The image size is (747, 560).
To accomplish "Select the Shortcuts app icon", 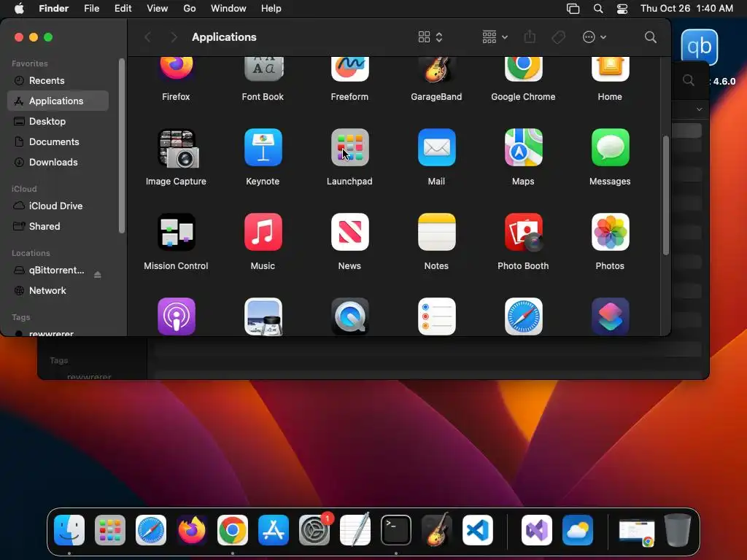I will (610, 316).
